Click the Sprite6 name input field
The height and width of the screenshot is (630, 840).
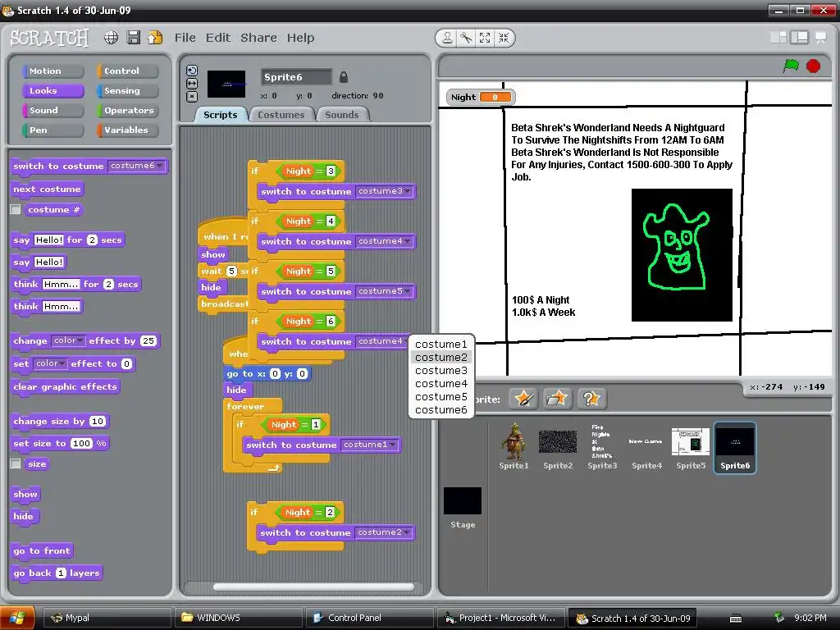point(296,77)
